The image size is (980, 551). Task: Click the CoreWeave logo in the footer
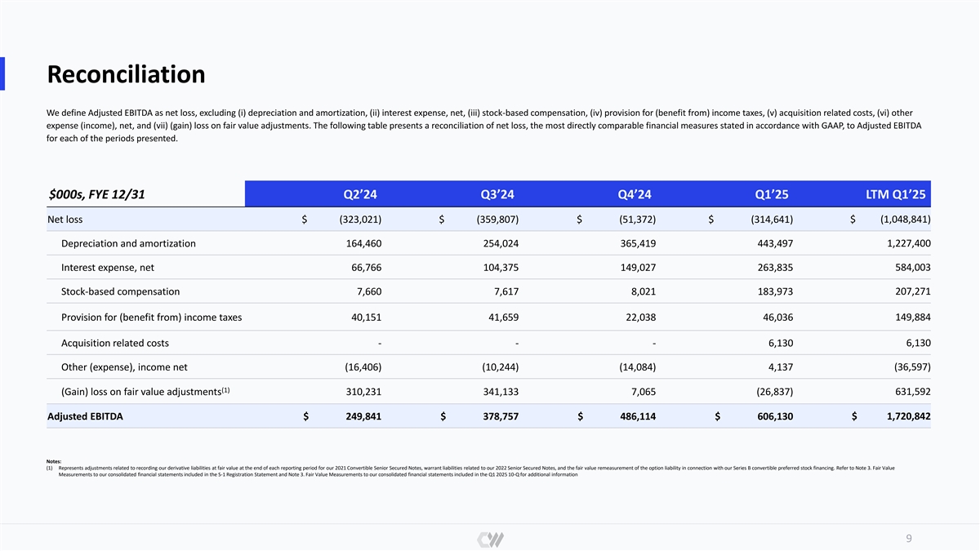point(490,540)
